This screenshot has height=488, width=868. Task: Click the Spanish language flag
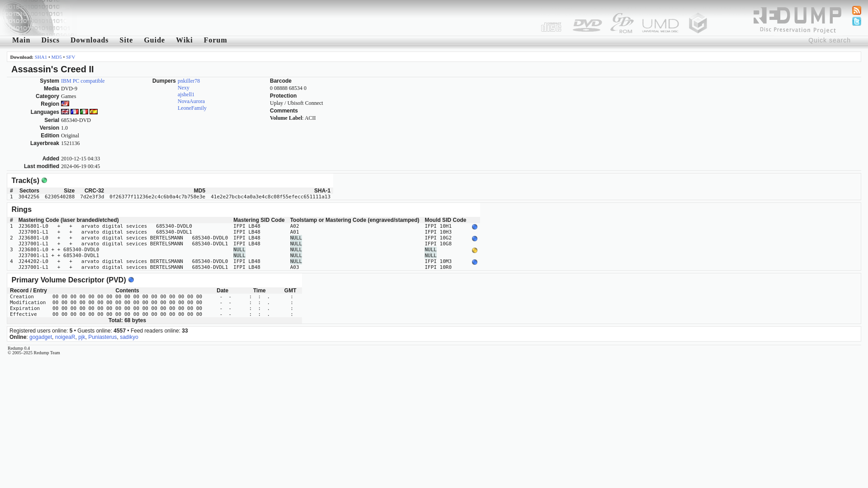click(x=94, y=112)
